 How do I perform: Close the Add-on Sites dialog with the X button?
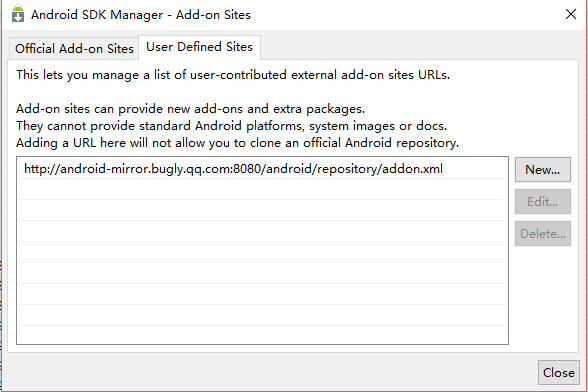(571, 14)
